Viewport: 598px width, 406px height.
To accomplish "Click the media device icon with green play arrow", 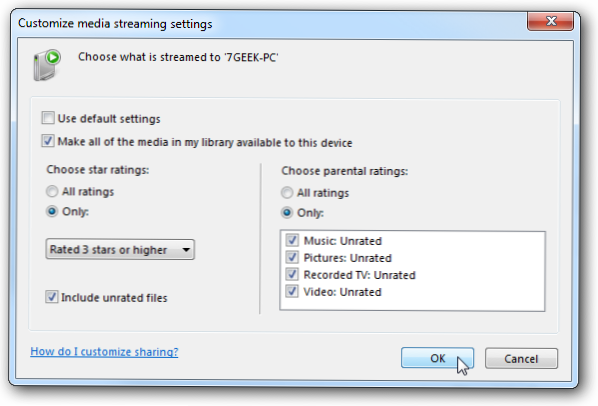I will point(47,65).
